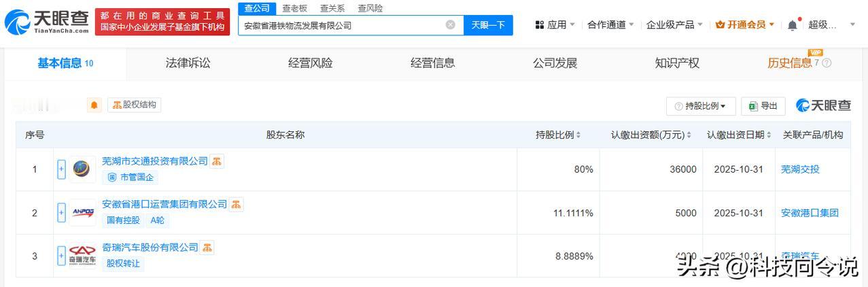This screenshot has height=287, width=868.
Task: Click the 36000 capital amount cell
Action: [650, 169]
